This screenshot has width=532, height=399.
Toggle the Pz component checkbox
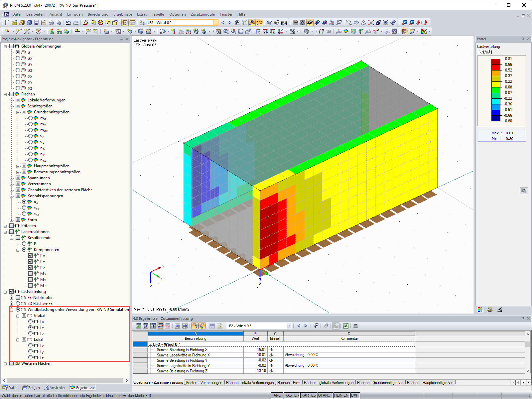[31, 268]
